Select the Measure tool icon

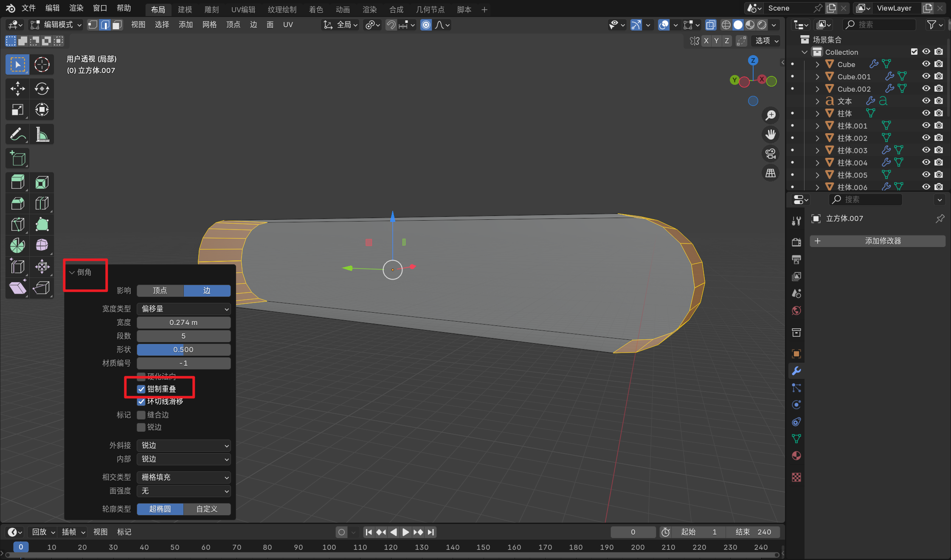(42, 134)
